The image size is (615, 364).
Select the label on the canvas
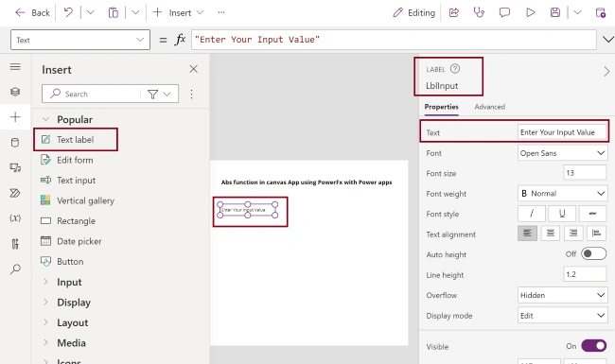tap(248, 210)
